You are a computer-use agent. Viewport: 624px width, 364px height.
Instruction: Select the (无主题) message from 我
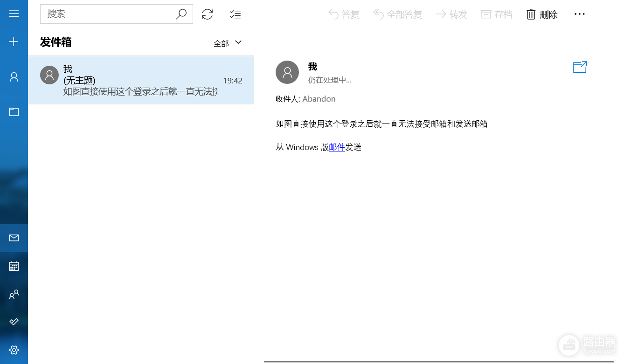point(141,80)
